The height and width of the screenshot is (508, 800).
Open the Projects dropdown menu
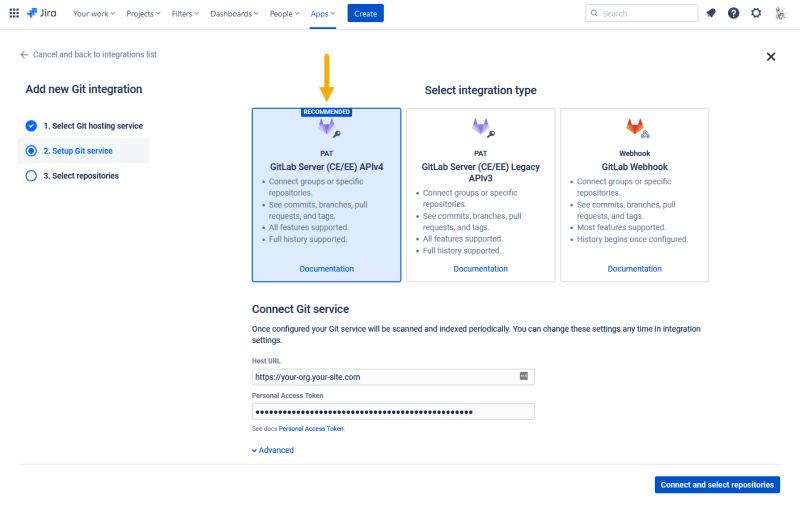pos(143,14)
